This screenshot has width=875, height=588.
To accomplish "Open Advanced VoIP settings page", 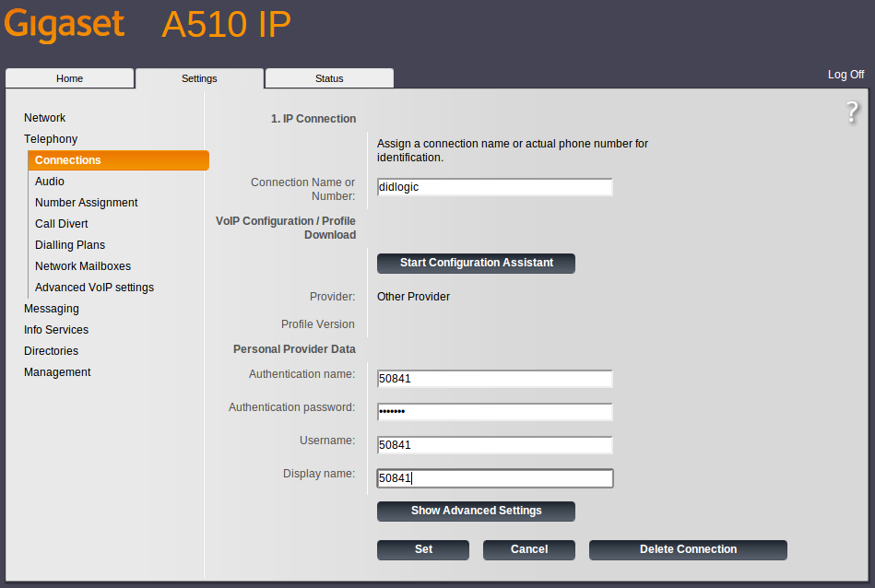I will coord(94,288).
